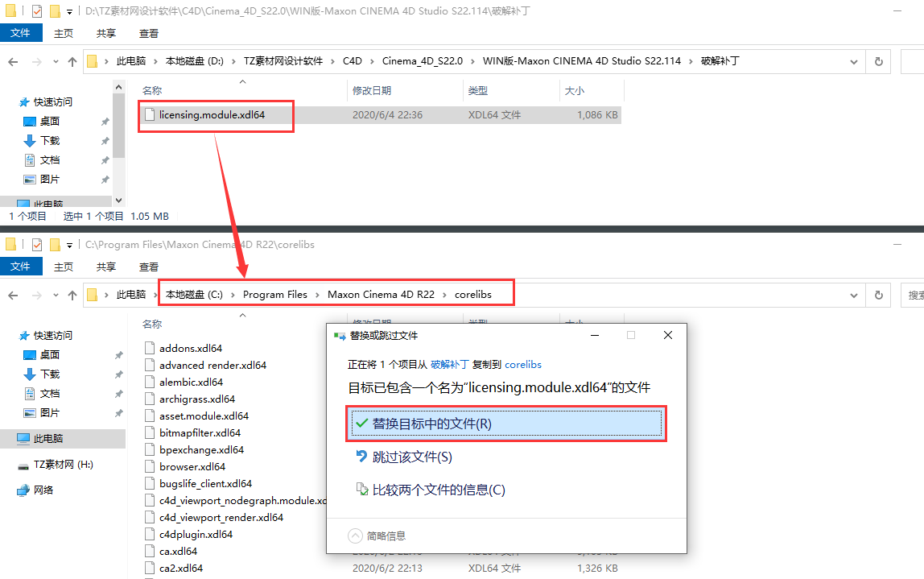Open the 查看 tab in the corelibs window

[x=148, y=267]
